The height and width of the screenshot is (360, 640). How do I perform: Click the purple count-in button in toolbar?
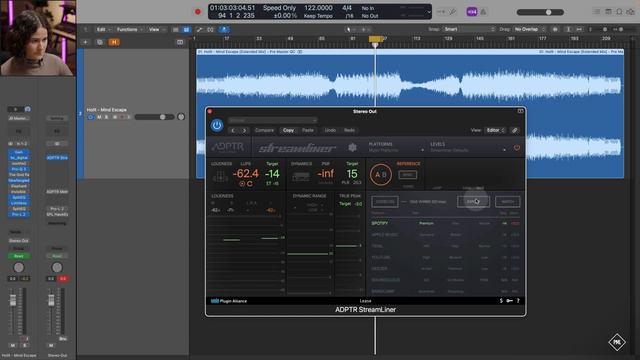coord(472,12)
